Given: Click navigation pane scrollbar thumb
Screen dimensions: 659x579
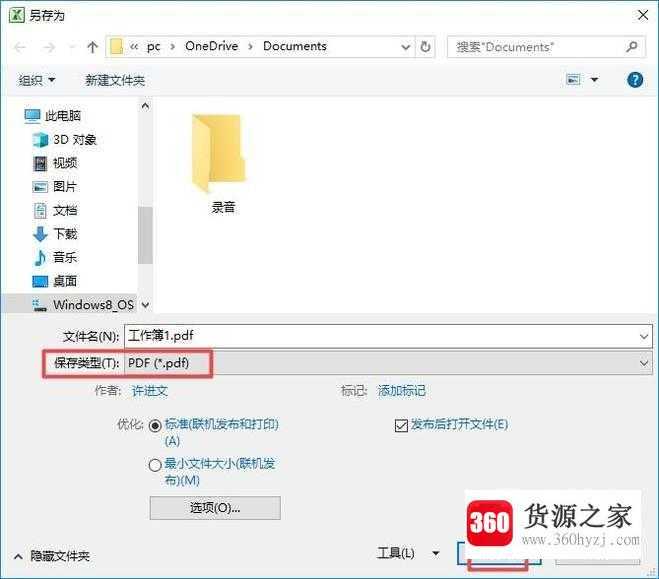Looking at the screenshot, I should coord(145,235).
